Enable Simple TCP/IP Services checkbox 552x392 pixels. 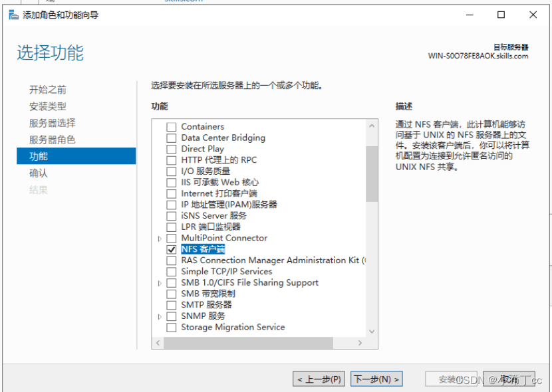(x=172, y=272)
